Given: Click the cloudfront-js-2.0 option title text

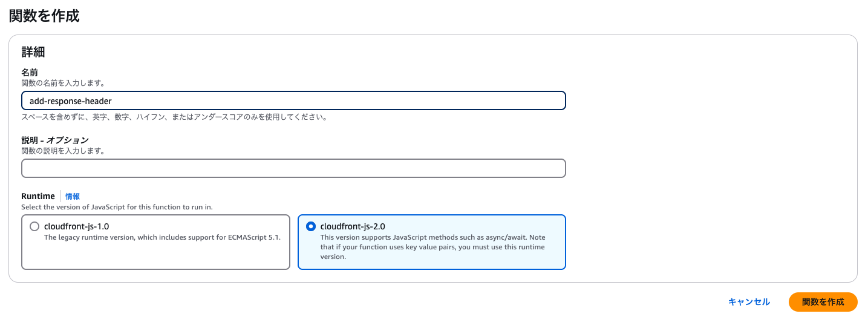Looking at the screenshot, I should click(353, 226).
